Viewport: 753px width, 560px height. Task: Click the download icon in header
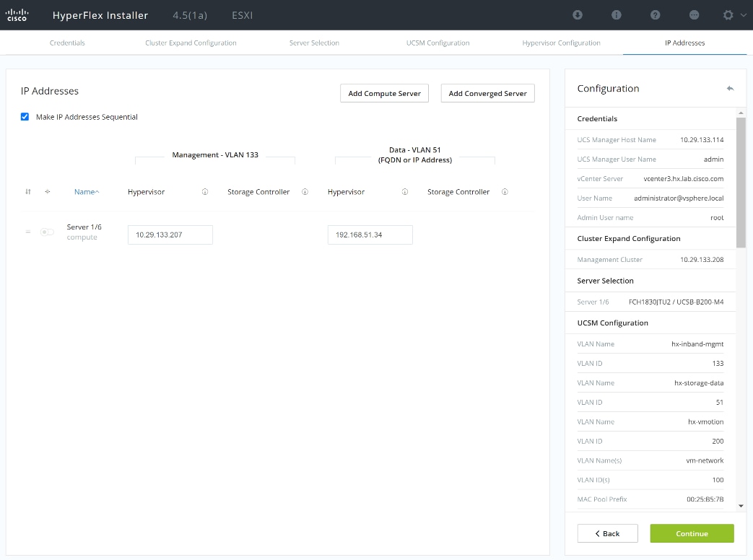coord(578,15)
